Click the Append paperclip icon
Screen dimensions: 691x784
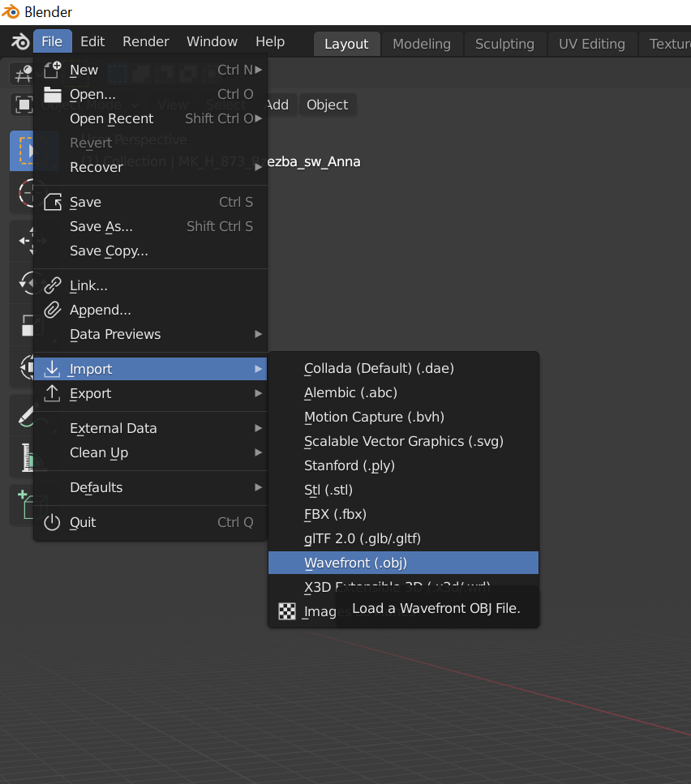coord(53,310)
